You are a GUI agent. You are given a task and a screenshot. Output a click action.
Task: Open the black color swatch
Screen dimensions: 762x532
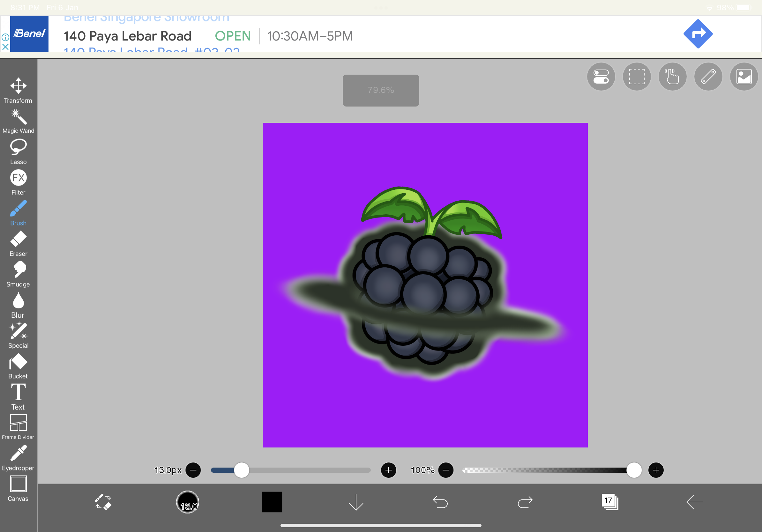coord(272,502)
